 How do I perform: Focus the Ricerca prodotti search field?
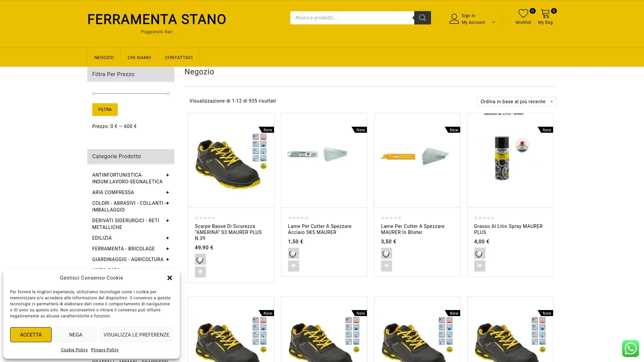pos(352,18)
